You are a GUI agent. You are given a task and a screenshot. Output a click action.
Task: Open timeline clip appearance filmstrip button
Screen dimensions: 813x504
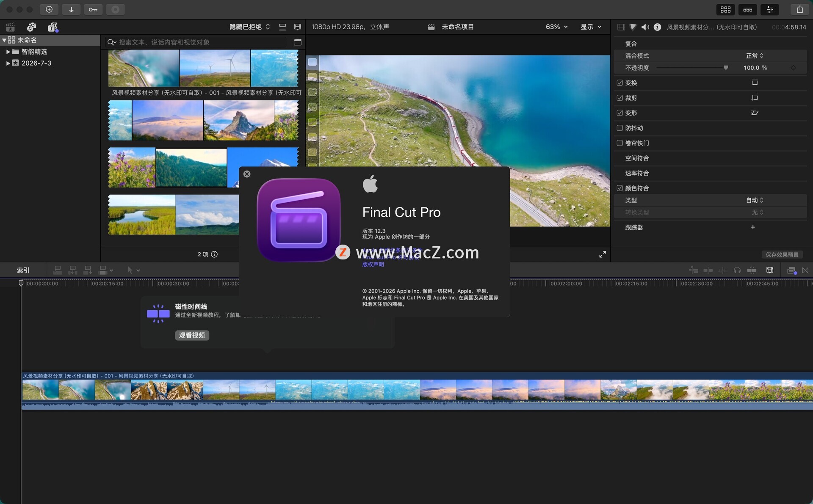coord(770,270)
